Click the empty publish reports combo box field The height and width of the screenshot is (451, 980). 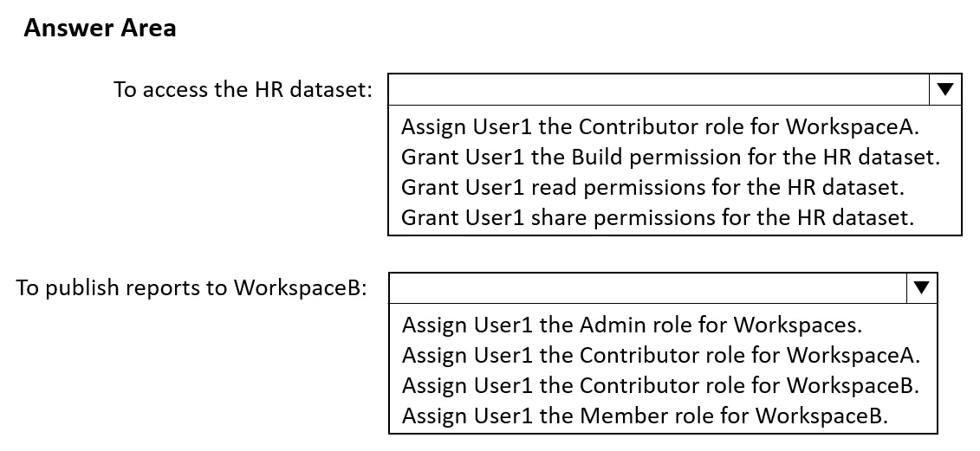tap(647, 288)
